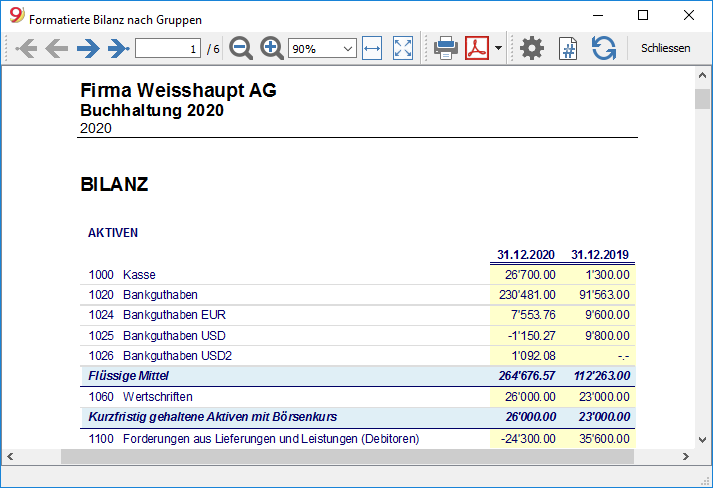Click Bankguthaben EUR amount 7'553.76
Screen dimensions: 713x488
[533, 315]
